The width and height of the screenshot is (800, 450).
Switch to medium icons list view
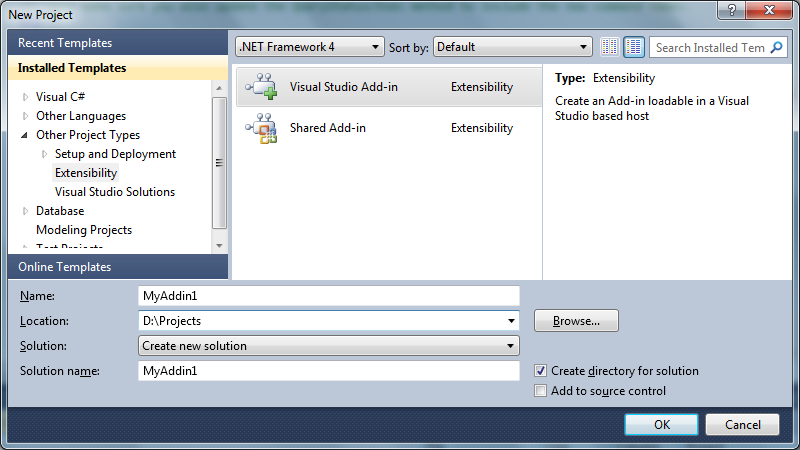point(634,47)
